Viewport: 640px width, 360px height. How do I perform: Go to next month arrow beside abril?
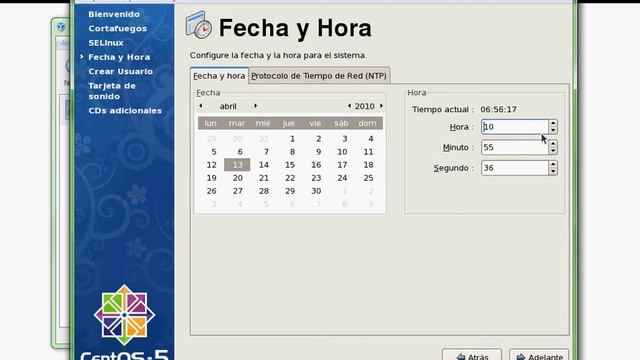pos(256,106)
